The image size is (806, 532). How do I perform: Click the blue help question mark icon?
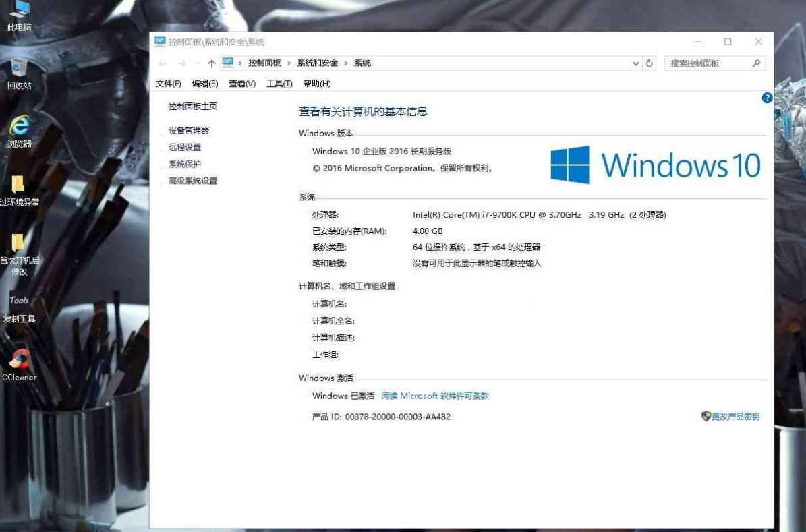coord(766,98)
